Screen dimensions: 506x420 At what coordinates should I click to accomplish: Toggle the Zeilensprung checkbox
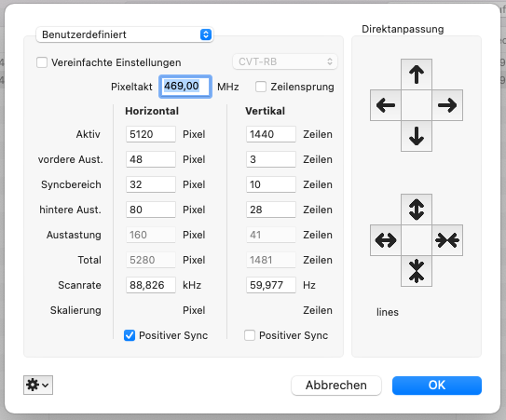click(261, 87)
